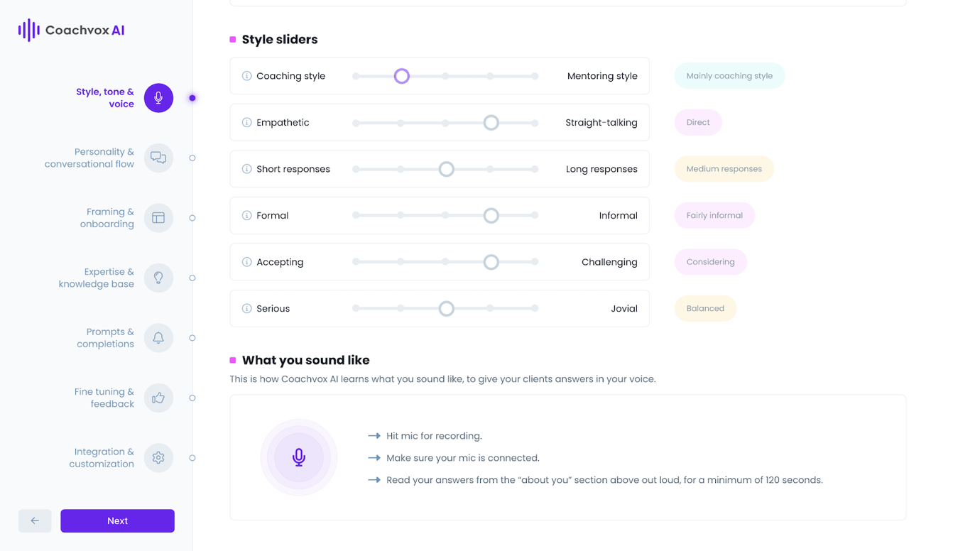Click the circle indicator beside Integration & customization
The height and width of the screenshot is (551, 980).
[192, 458]
